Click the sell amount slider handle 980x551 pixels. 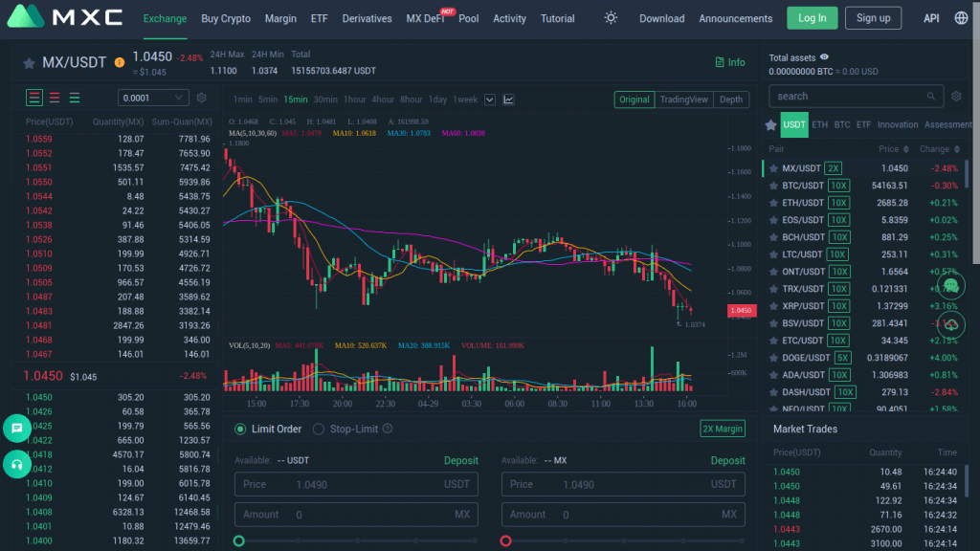point(505,541)
